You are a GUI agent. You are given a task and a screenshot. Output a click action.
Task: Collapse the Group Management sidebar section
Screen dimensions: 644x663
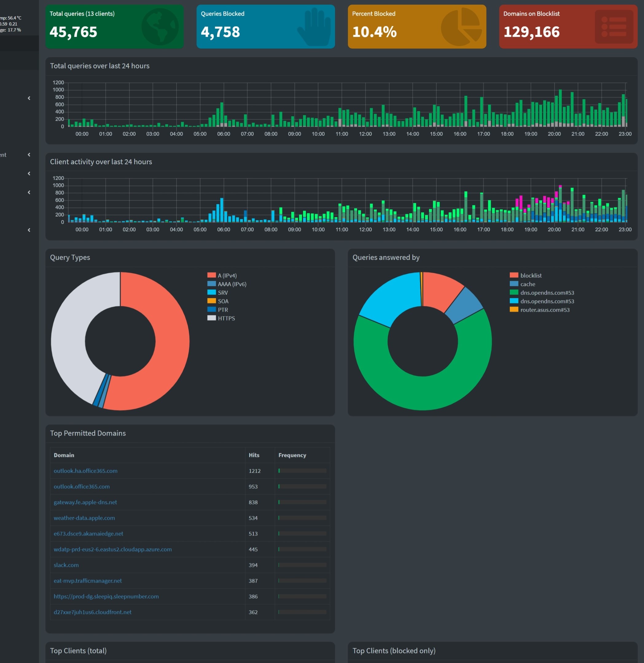pos(29,155)
